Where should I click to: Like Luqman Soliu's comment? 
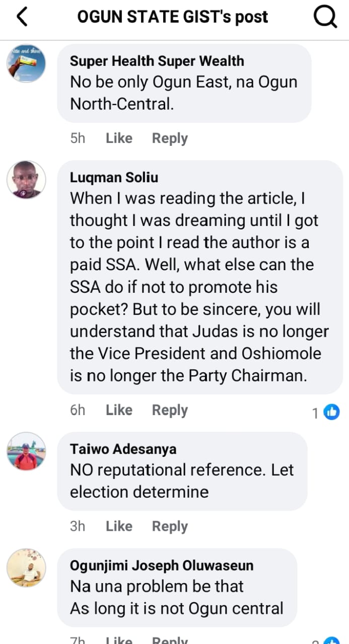click(119, 410)
